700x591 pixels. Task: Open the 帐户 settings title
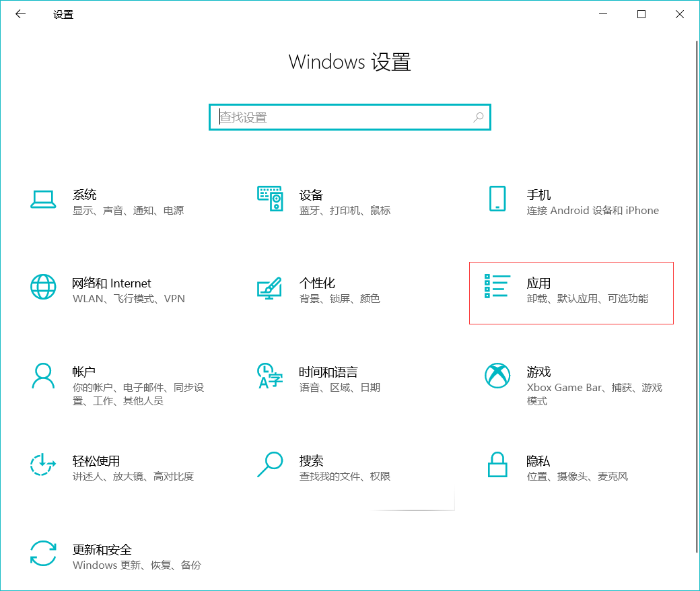click(84, 372)
